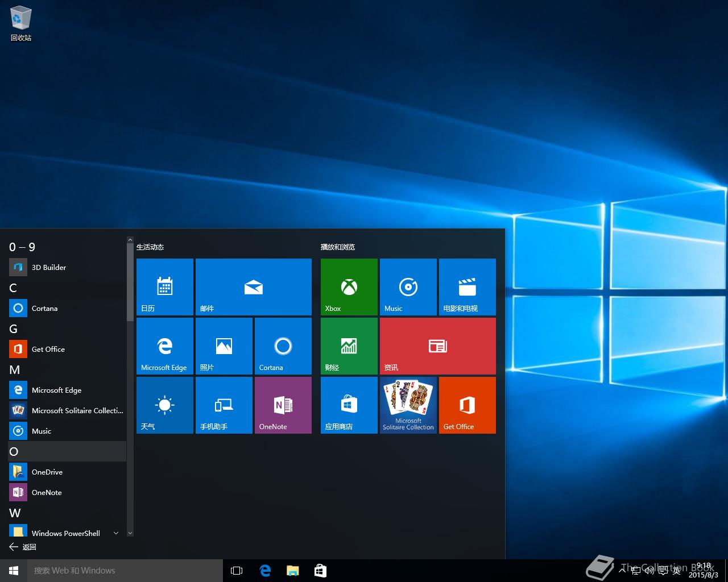This screenshot has height=582, width=728.
Task: Open the taskbar clock and date
Action: [703, 571]
